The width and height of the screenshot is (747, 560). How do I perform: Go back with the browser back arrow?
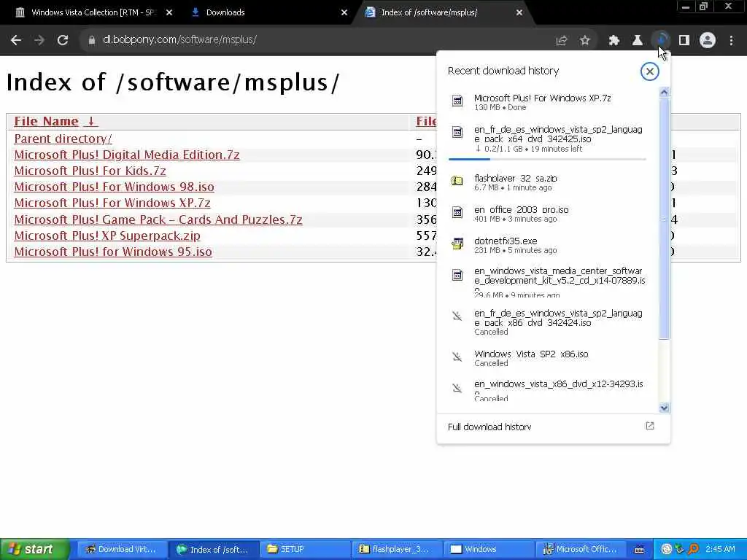16,40
